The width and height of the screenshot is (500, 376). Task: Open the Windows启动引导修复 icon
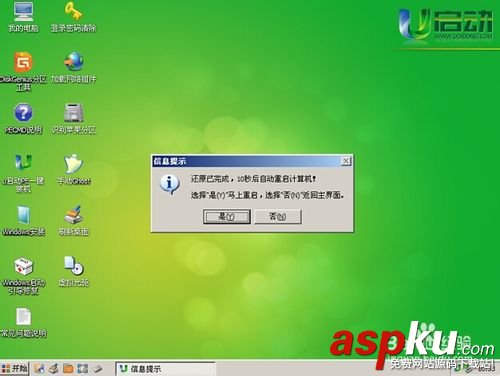click(23, 276)
